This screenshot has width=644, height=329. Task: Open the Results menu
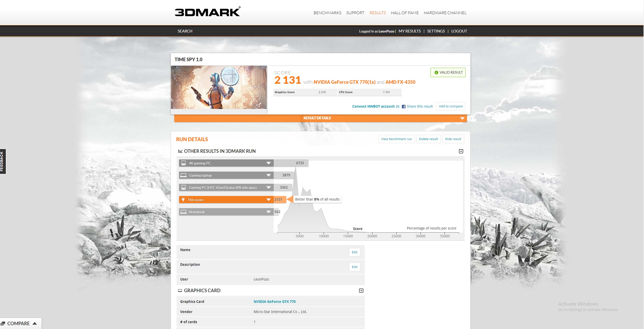pos(378,13)
